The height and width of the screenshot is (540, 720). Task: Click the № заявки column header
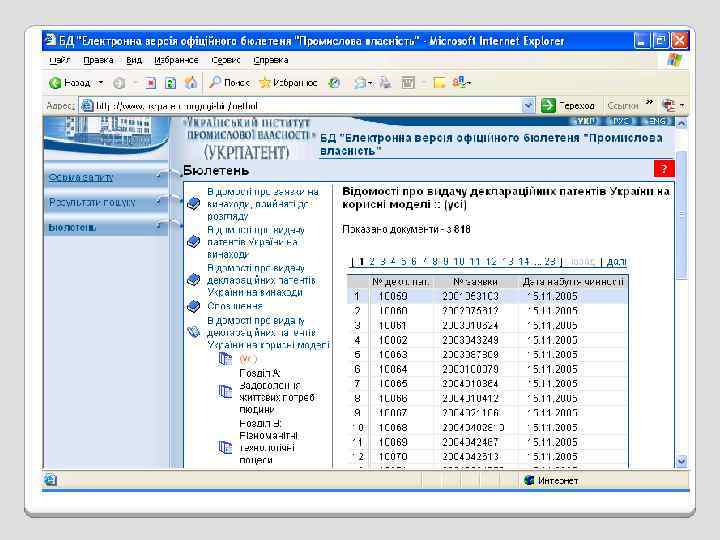coord(475,281)
